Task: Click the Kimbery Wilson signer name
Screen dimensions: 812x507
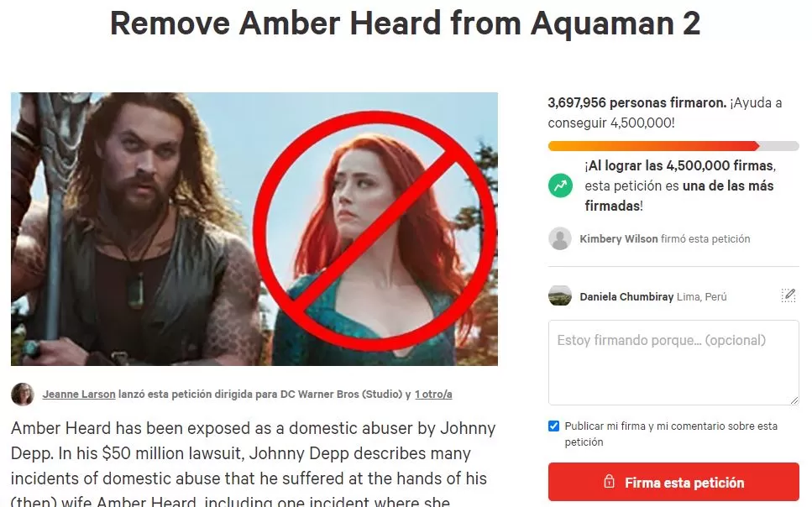Action: click(x=619, y=238)
